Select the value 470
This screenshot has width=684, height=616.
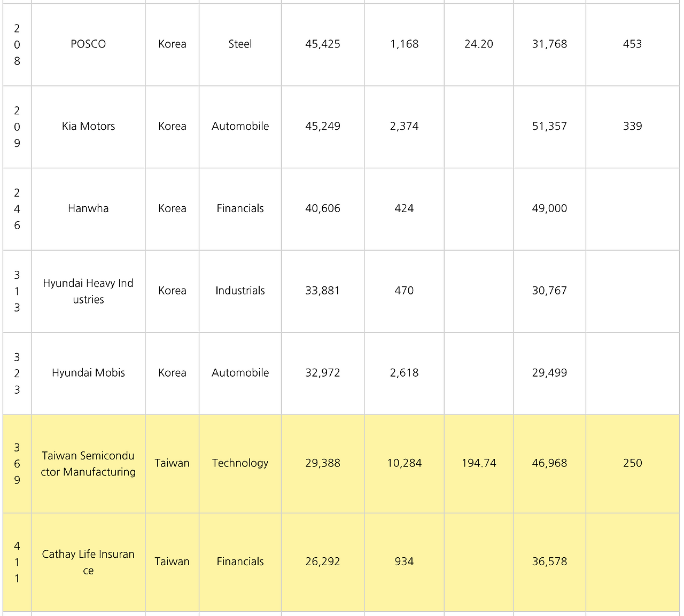click(404, 291)
